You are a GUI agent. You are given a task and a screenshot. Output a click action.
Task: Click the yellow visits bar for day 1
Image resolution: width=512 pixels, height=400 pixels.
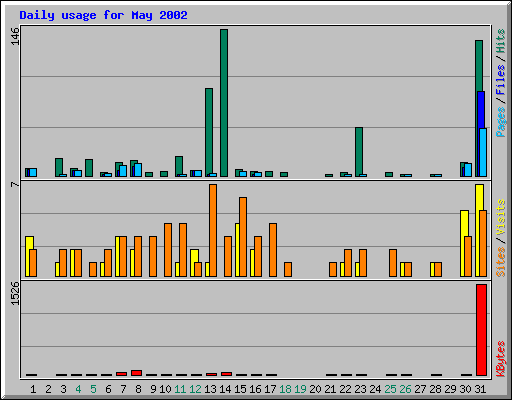29,243
